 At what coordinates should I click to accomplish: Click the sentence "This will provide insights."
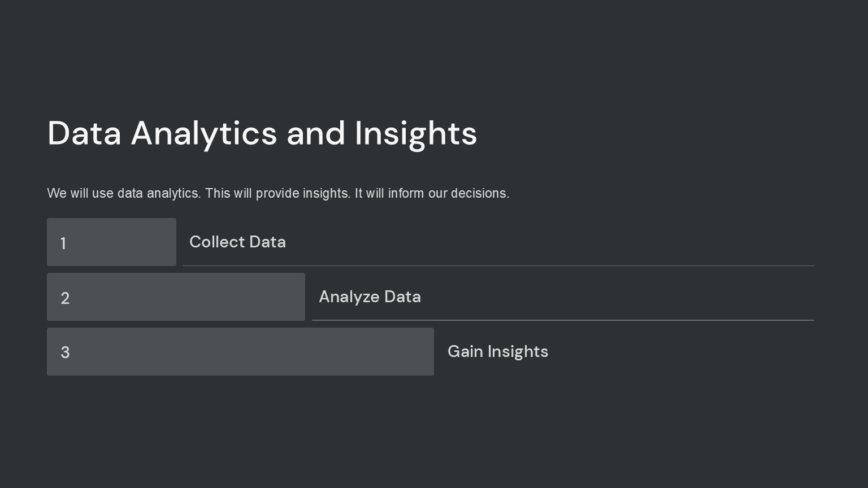pyautogui.click(x=277, y=193)
